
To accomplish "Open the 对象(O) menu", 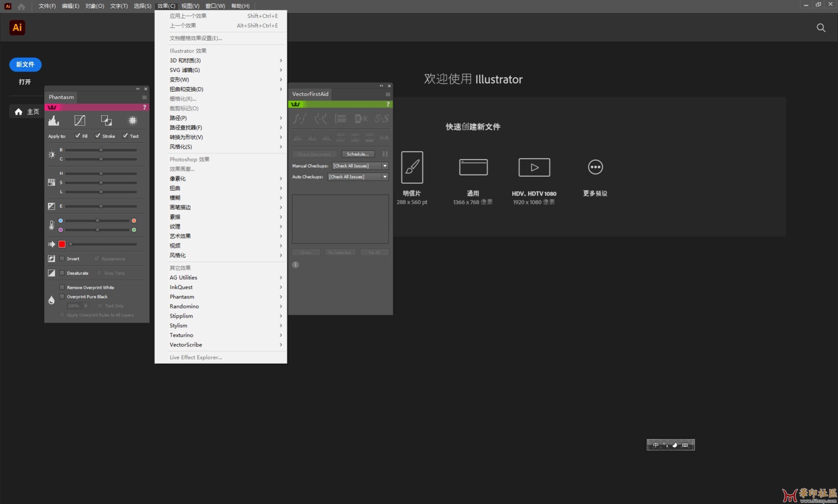I will click(95, 6).
